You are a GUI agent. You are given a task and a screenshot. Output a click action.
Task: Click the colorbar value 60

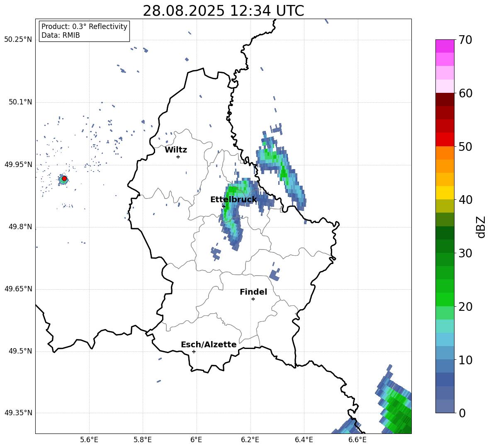click(465, 93)
